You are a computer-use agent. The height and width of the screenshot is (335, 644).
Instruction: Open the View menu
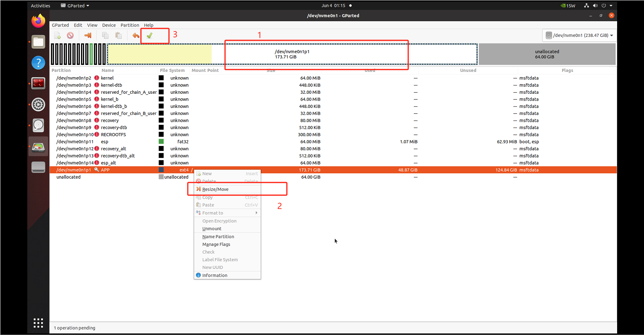(x=92, y=25)
